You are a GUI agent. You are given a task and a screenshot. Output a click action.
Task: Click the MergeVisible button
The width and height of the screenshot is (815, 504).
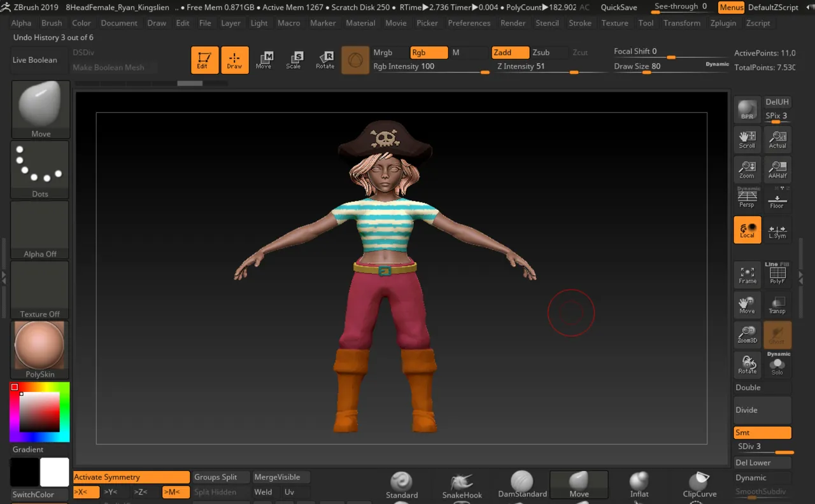point(281,477)
